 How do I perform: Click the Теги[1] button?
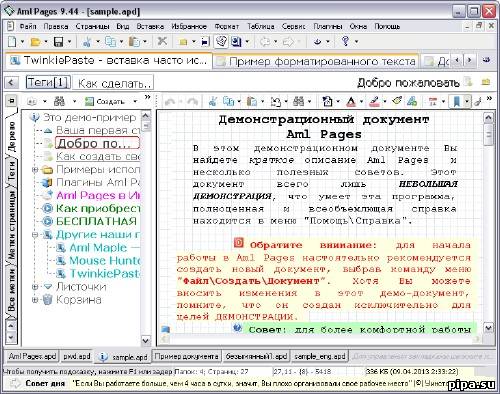(x=48, y=82)
